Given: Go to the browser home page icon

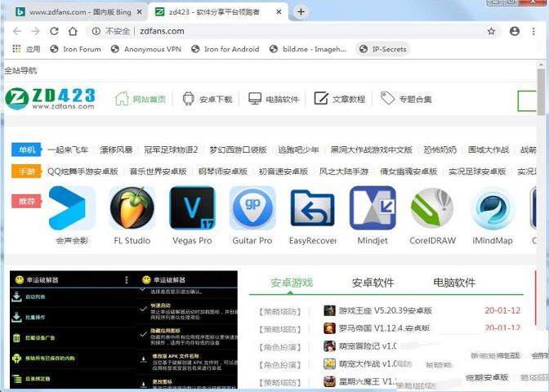Looking at the screenshot, I should 73,31.
